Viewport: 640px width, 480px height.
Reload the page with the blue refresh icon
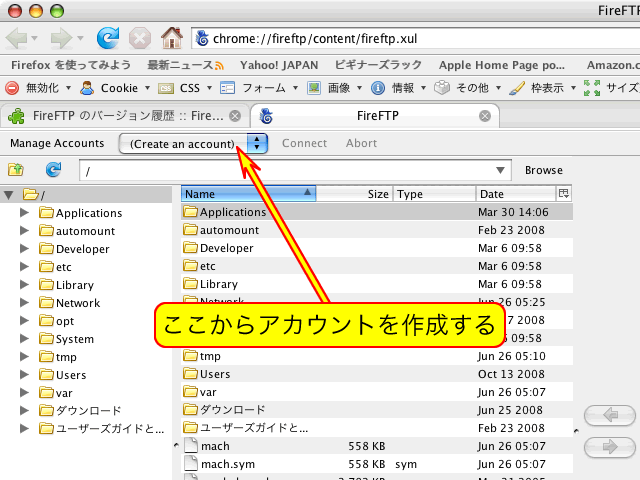[108, 38]
